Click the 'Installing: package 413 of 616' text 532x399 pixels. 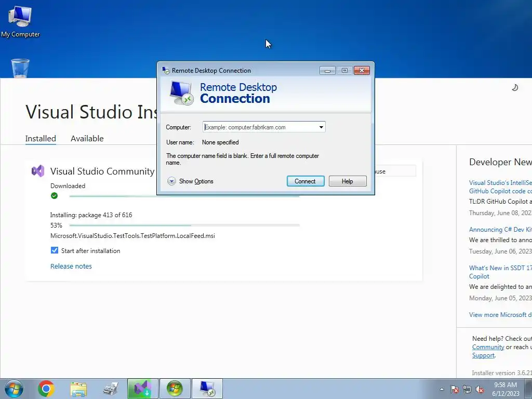click(91, 215)
